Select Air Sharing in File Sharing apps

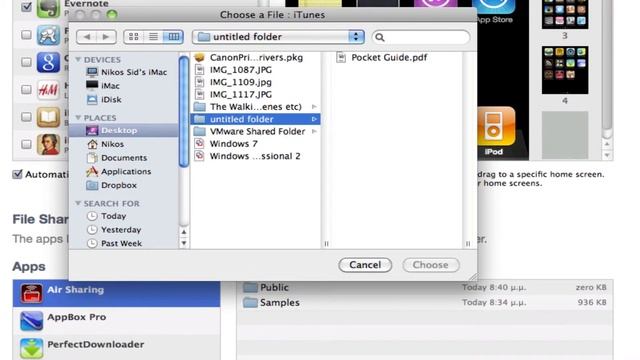tap(116, 293)
